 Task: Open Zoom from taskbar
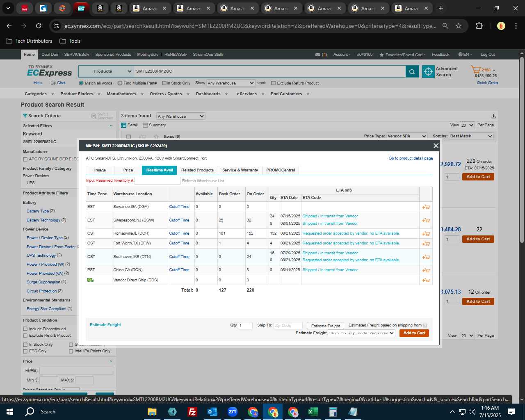coord(233,412)
